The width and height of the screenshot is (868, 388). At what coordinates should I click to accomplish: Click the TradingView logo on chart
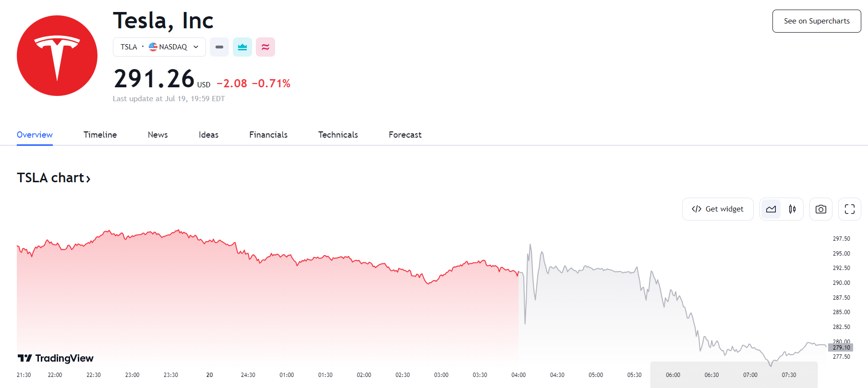click(56, 358)
